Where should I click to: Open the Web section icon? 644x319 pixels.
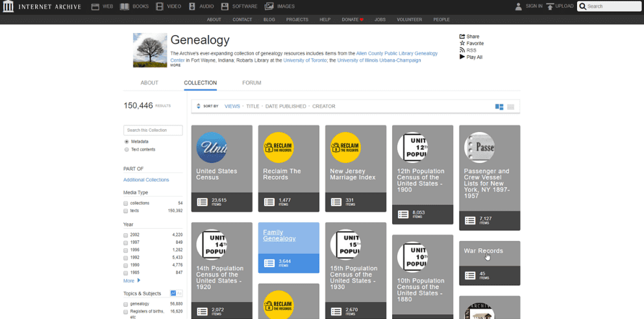[95, 6]
